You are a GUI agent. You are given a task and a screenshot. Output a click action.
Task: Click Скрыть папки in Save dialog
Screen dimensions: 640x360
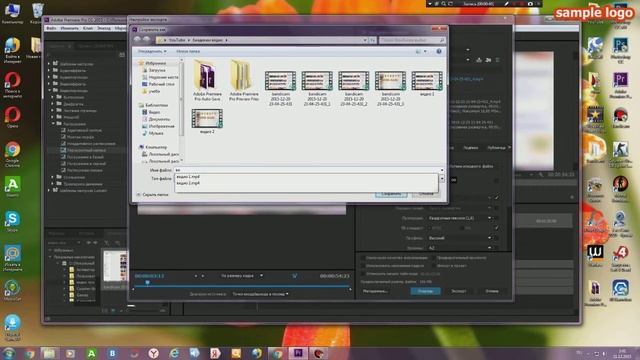(152, 195)
